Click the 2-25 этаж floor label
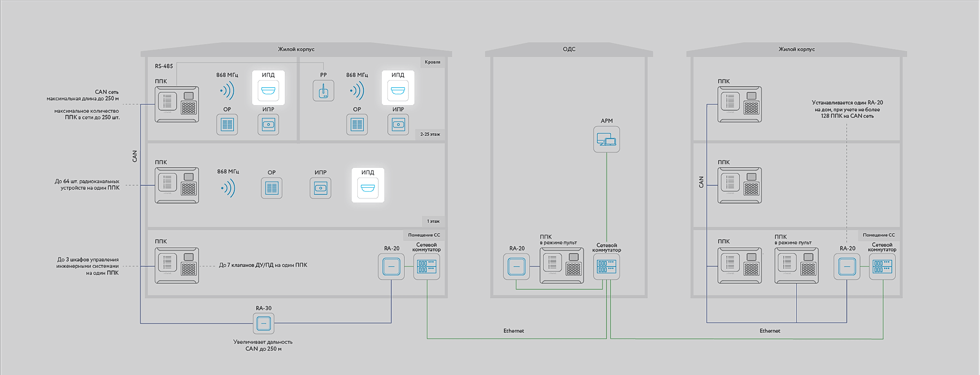980x375 pixels. point(430,134)
